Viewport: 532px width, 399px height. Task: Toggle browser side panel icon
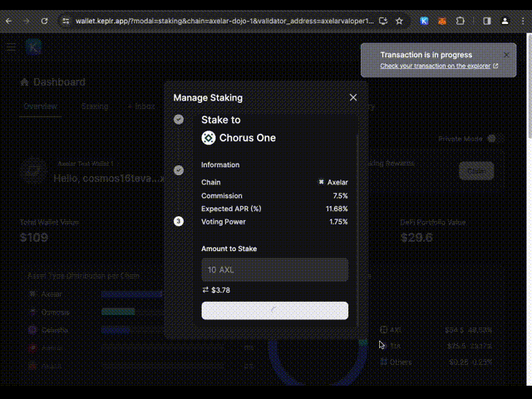pos(487,21)
